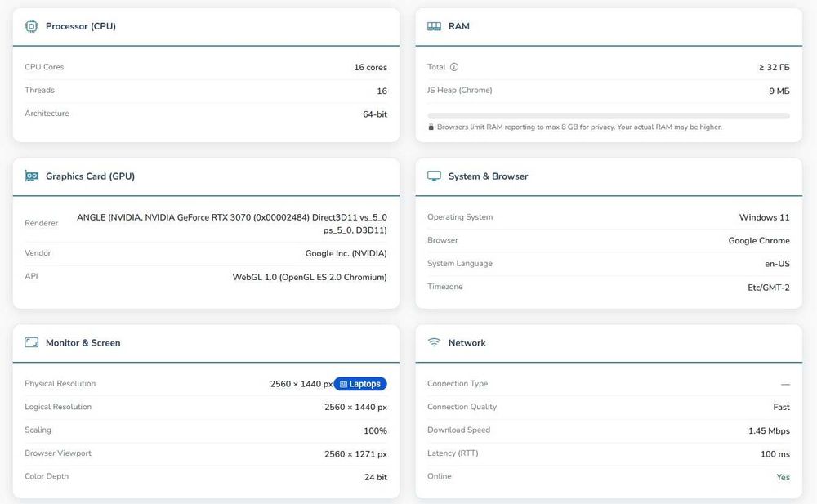Screen dimensions: 817x504
Task: Click the scaling value "100%"
Action: point(375,430)
